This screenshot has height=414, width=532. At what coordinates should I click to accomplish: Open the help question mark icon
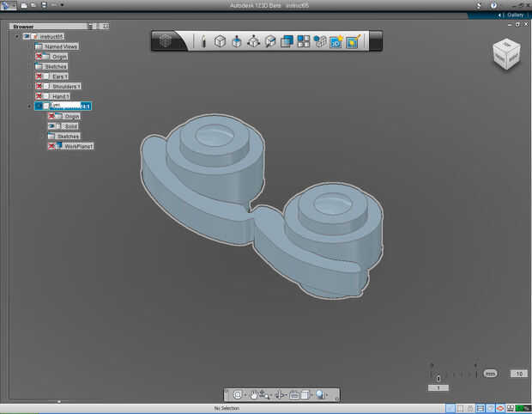(x=493, y=5)
